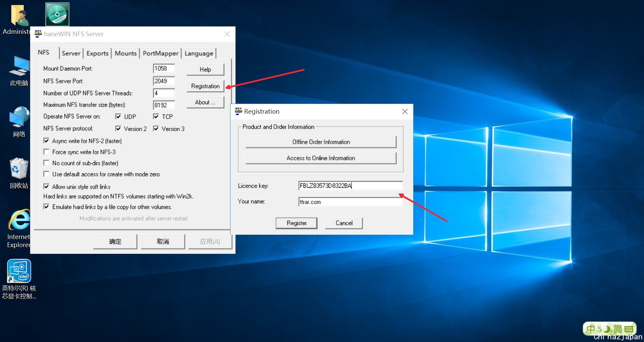Click the NFS Server Port field
The height and width of the screenshot is (342, 644).
click(x=164, y=81)
